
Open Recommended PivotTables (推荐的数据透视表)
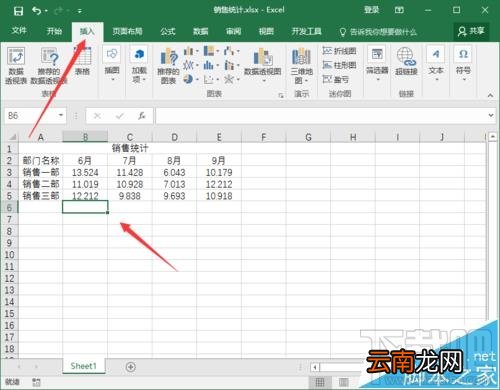pos(49,65)
